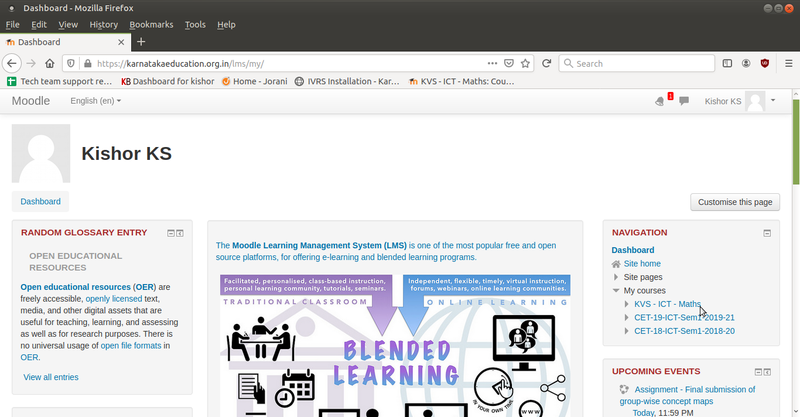The image size is (800, 417).
Task: Dock the Random Glossary Entry block
Action: (x=180, y=233)
